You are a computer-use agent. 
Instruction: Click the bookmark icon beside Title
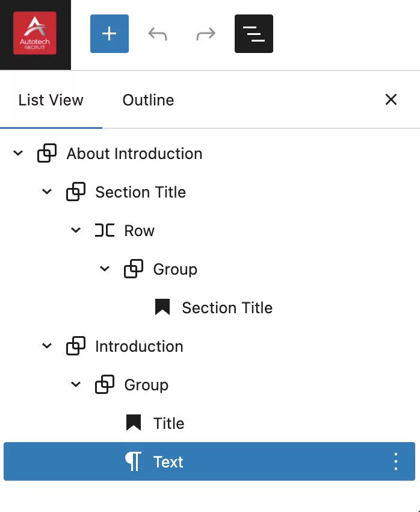pyautogui.click(x=134, y=423)
